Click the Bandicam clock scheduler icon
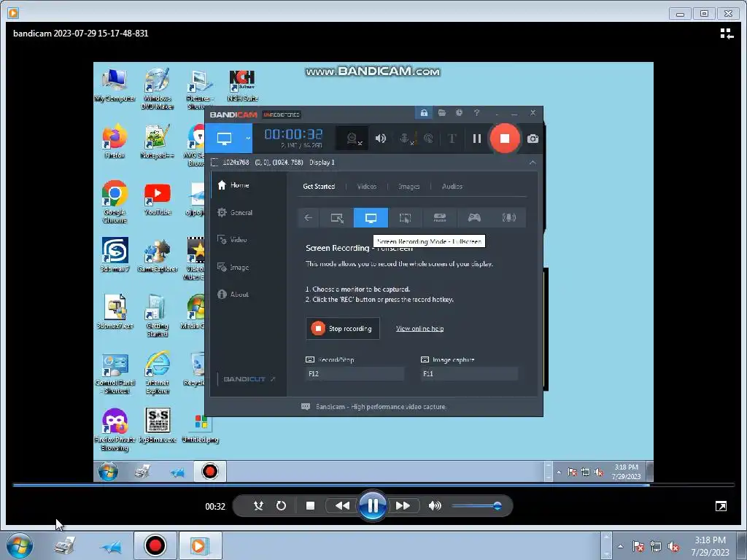The image size is (747, 560). [459, 113]
